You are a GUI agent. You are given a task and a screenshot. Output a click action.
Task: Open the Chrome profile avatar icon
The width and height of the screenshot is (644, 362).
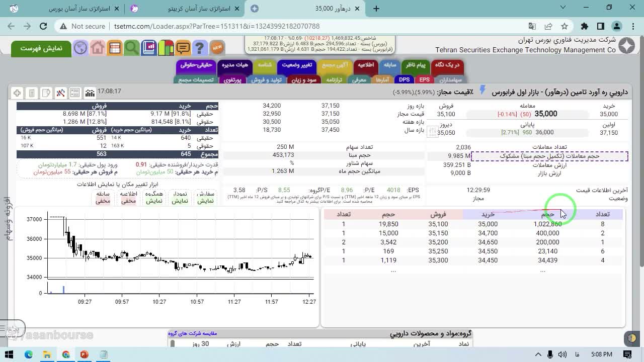point(617,26)
